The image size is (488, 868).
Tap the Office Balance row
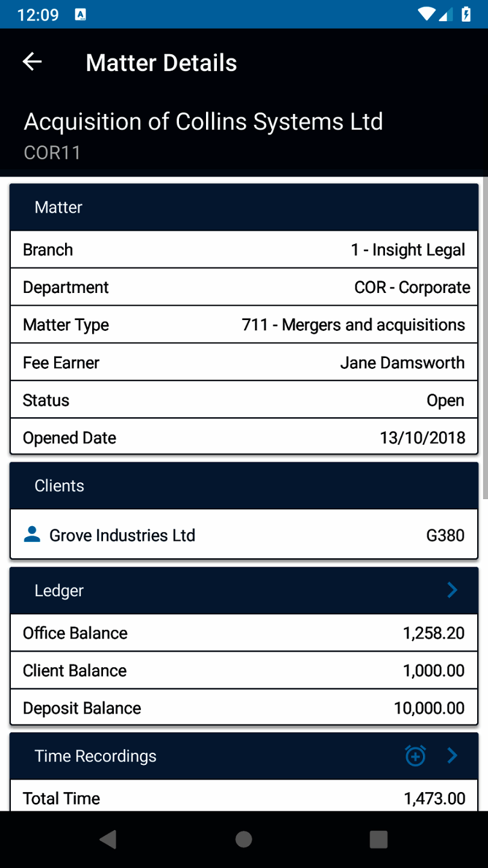coord(243,633)
